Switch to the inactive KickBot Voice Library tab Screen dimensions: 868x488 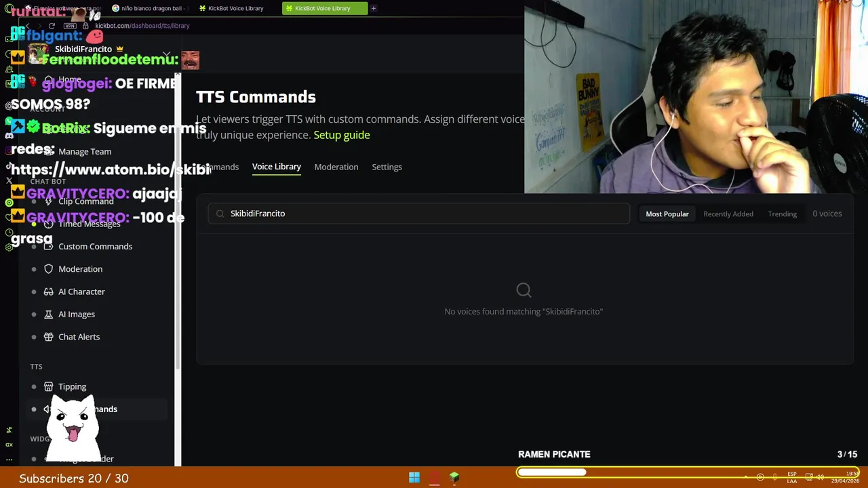[x=235, y=8]
